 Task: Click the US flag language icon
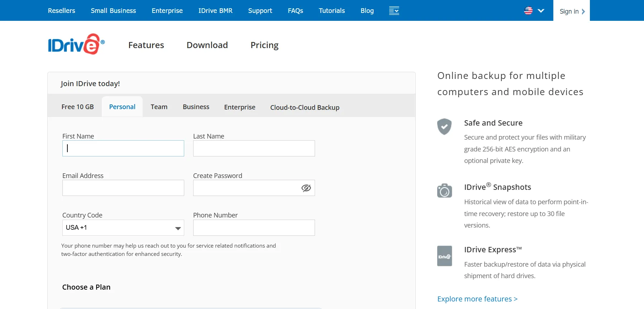tap(528, 11)
